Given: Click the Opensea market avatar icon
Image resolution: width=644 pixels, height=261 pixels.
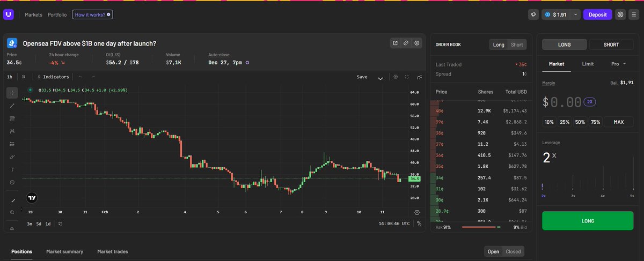Looking at the screenshot, I should click(x=12, y=43).
